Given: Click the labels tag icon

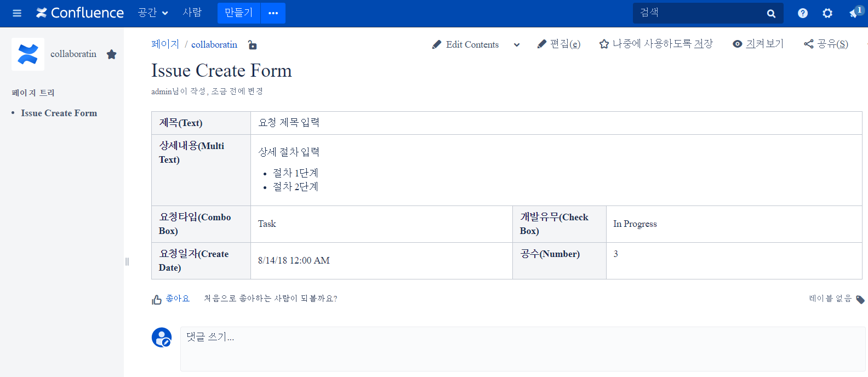Looking at the screenshot, I should 860,299.
